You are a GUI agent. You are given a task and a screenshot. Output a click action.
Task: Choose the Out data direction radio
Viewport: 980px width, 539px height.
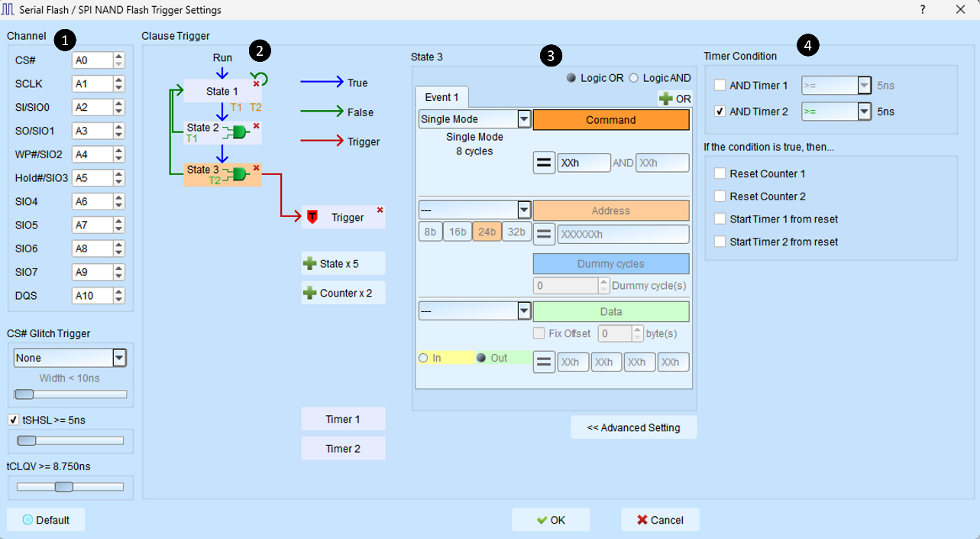[481, 358]
